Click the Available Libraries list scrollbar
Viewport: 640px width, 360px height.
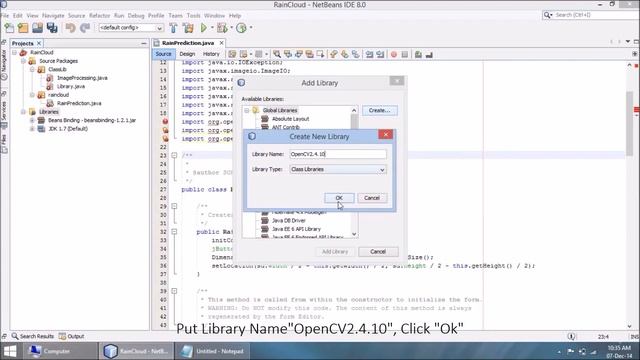tap(354, 172)
